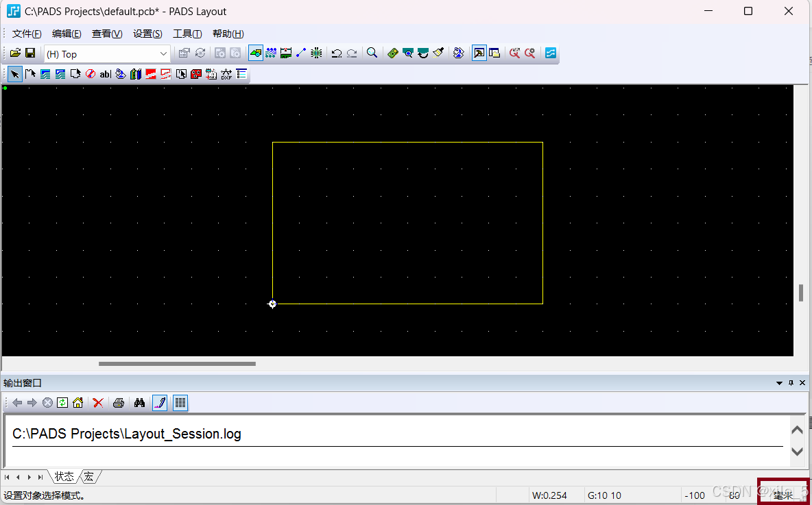812x505 pixels.
Task: Toggle the grid table button in output toolbar
Action: point(180,402)
